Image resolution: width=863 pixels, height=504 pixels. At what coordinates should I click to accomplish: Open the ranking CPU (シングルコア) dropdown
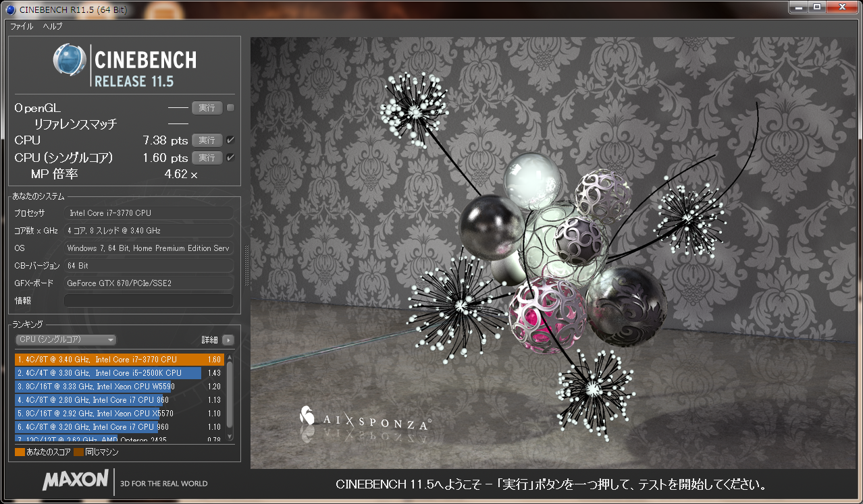pyautogui.click(x=66, y=340)
